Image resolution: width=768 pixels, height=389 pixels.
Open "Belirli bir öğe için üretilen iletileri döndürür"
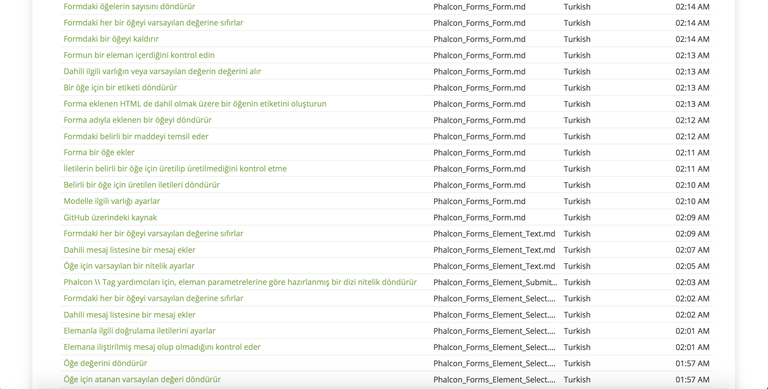point(142,185)
